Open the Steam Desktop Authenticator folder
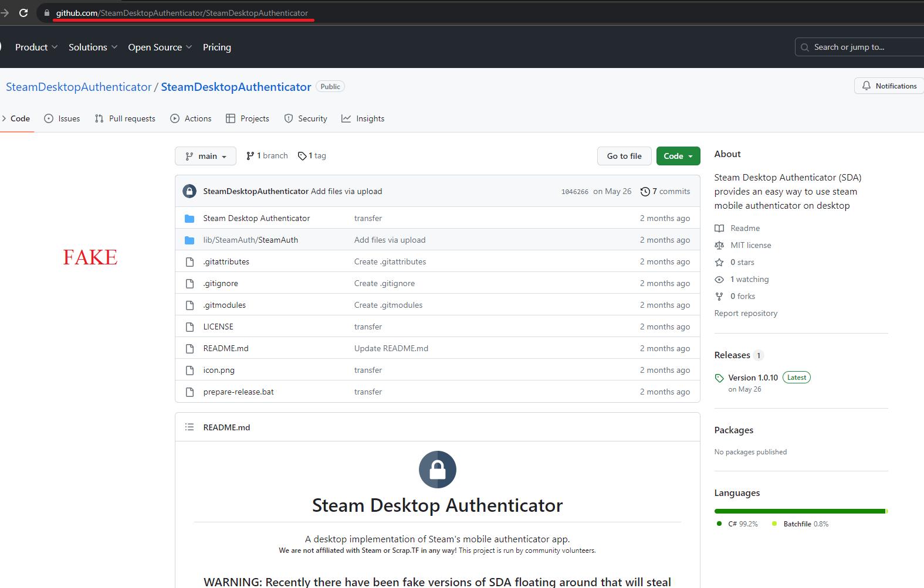Image resolution: width=924 pixels, height=588 pixels. 256,218
